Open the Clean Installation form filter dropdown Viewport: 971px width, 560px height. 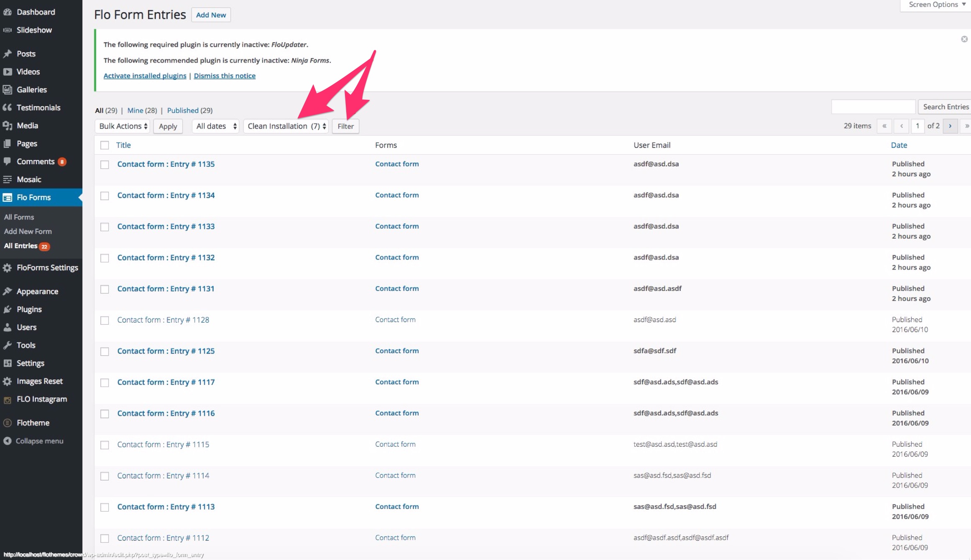coord(286,126)
